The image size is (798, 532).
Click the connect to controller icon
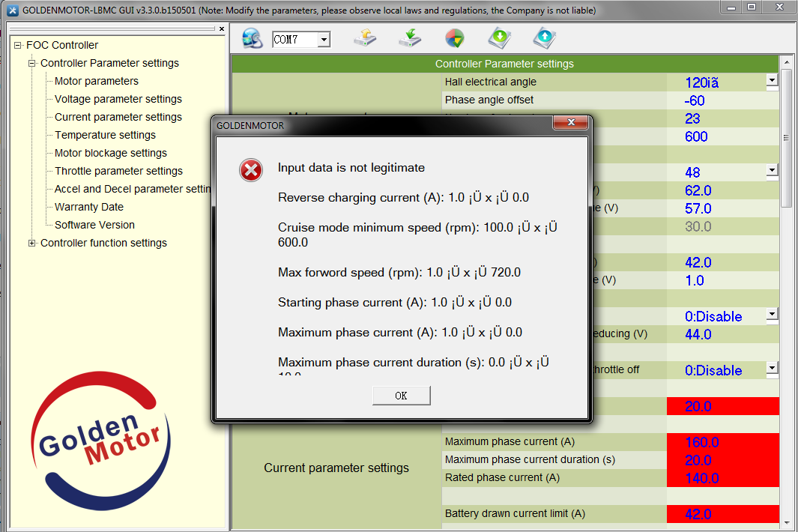pyautogui.click(x=252, y=38)
